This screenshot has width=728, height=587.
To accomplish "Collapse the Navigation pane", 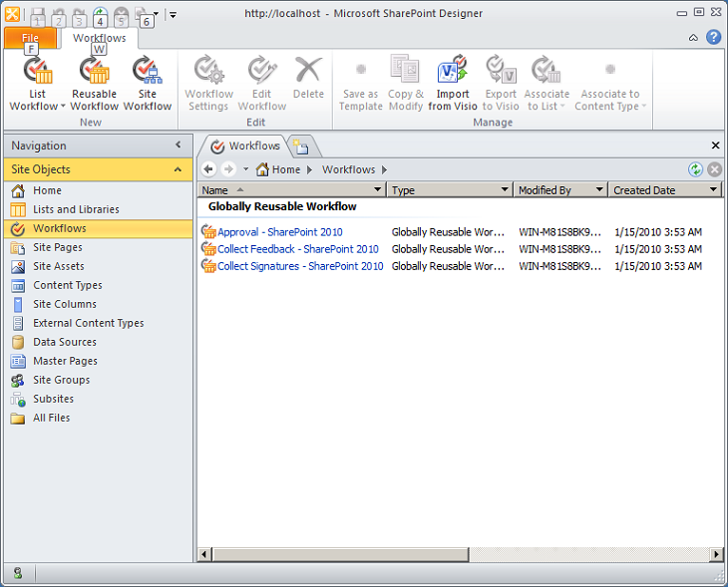I will click(x=179, y=146).
